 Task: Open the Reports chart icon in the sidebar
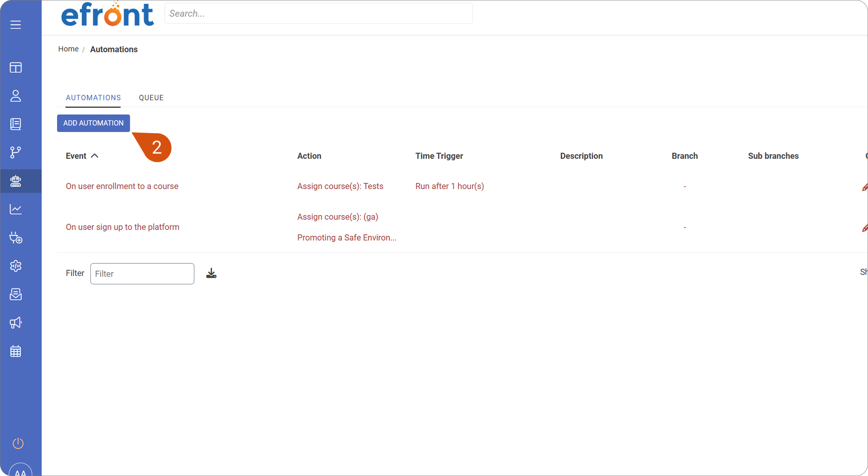click(x=15, y=209)
